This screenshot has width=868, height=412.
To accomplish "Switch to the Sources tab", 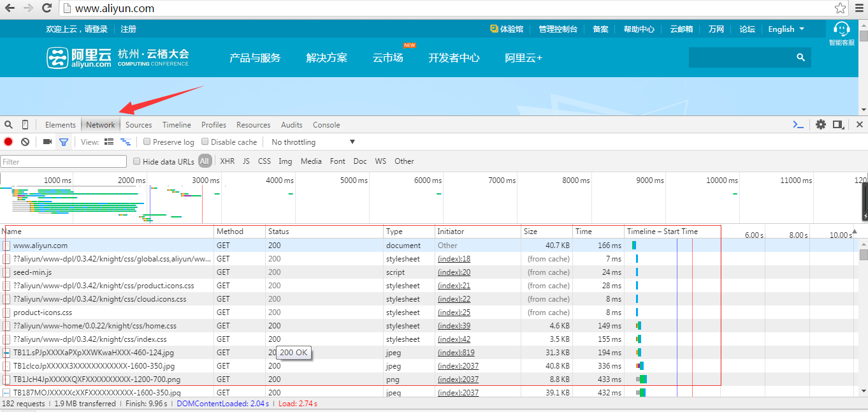I will tap(138, 124).
